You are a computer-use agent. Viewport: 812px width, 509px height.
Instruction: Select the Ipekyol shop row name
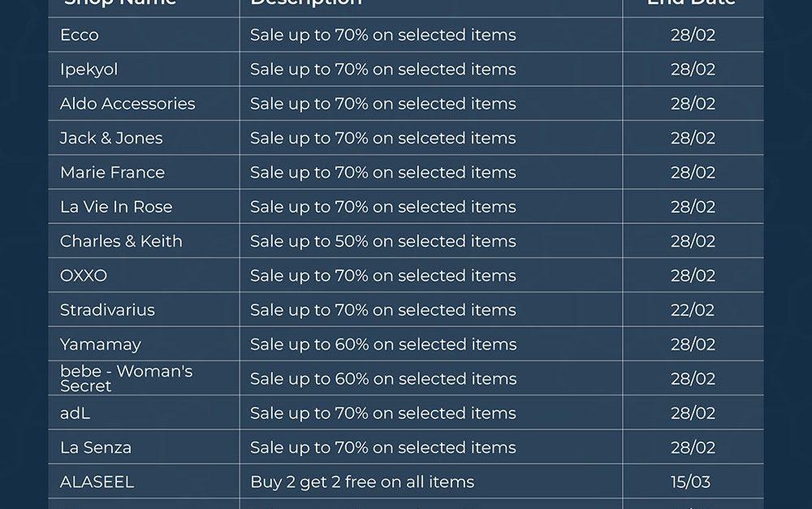[x=89, y=70]
